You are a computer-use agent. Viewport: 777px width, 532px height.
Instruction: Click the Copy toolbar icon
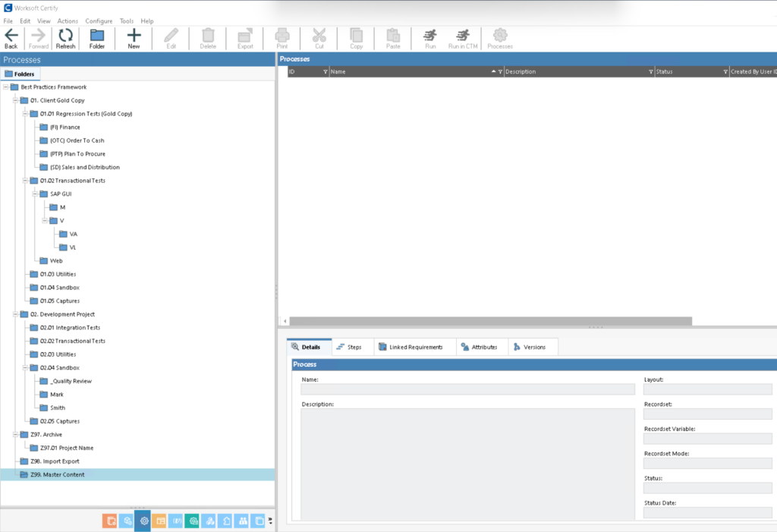(357, 39)
